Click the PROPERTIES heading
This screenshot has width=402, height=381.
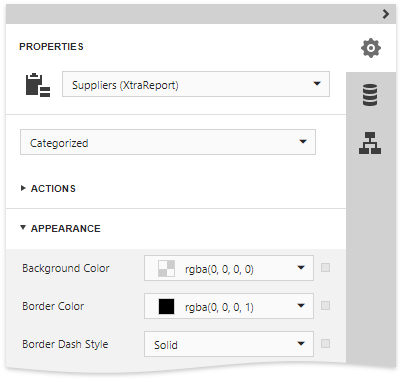[x=51, y=47]
